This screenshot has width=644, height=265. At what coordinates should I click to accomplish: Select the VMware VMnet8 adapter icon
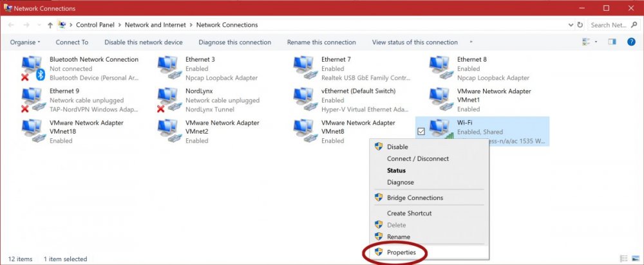click(305, 131)
